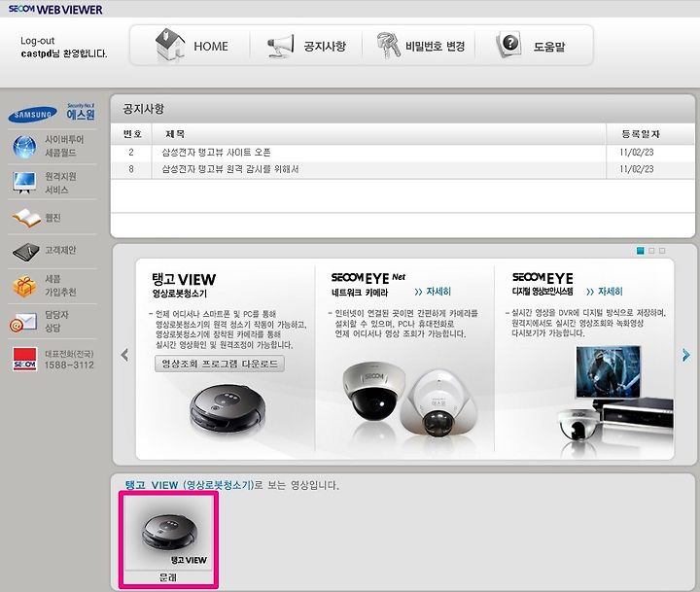The image size is (700, 592).
Task: Open notice '삼성전자 탱고뷰 원격 감시를 위해서'
Action: (x=229, y=169)
